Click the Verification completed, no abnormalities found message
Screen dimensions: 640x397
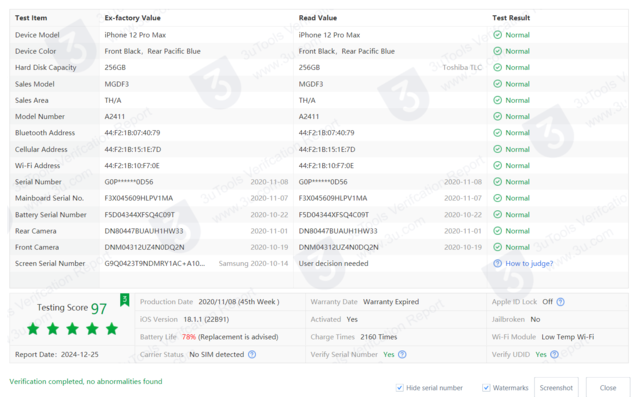pyautogui.click(x=86, y=381)
